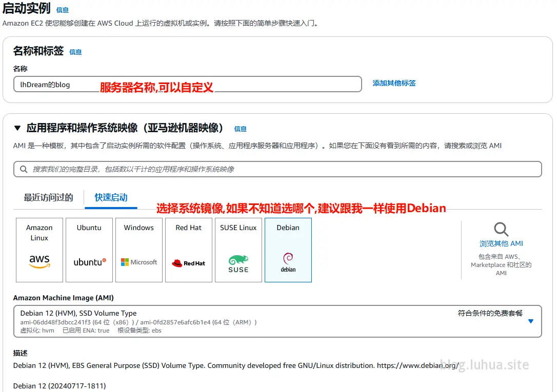Open the 浏览其他 AMI link
This screenshot has width=557, height=392.
point(501,244)
